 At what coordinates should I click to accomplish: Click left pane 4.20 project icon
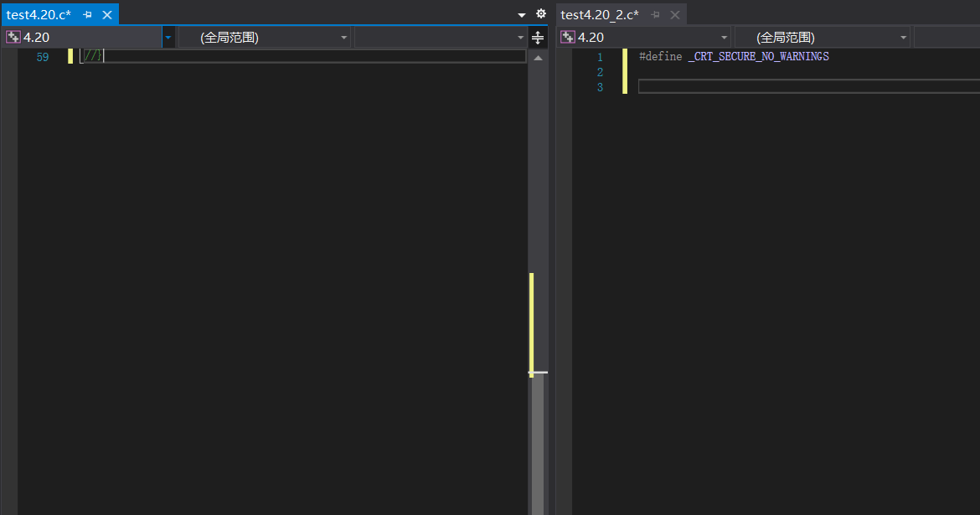point(13,37)
